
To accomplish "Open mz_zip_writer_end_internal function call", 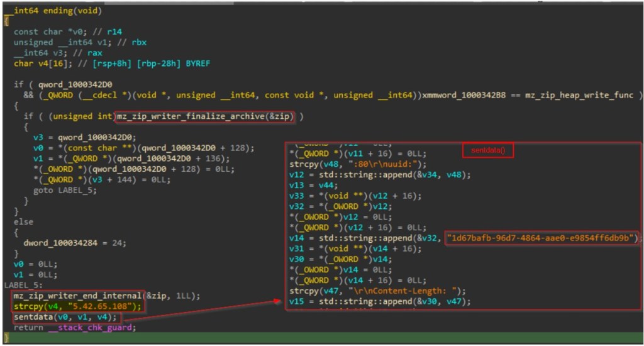I will [x=81, y=296].
